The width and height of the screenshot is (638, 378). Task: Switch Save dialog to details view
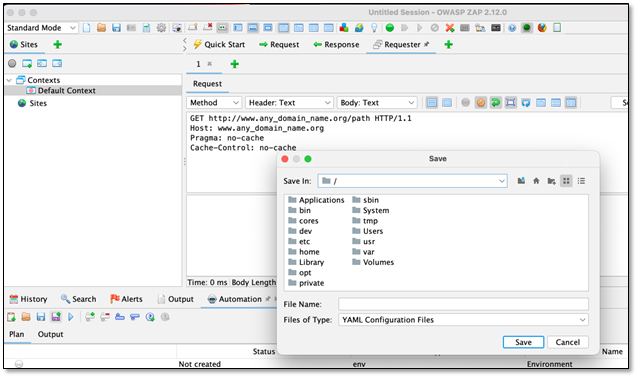(581, 181)
